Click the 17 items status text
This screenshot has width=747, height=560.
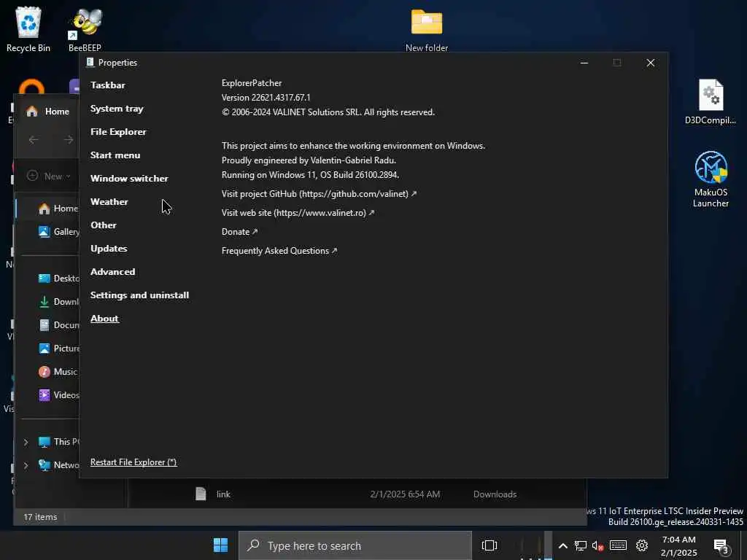coord(41,517)
